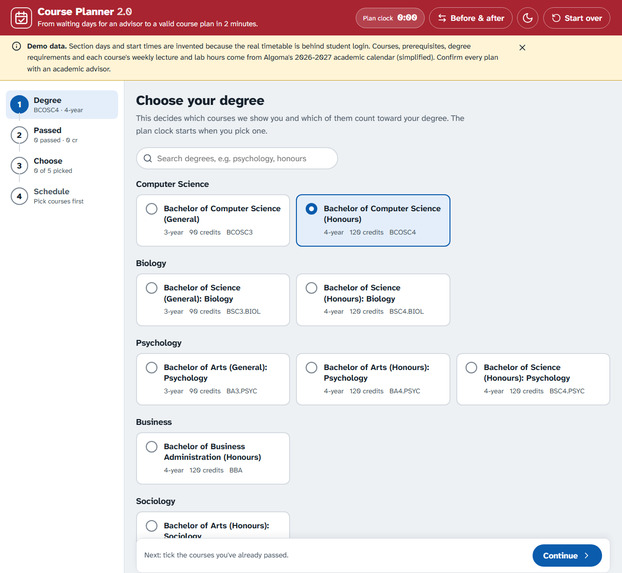
Task: Click the Biology section heading
Action: click(x=151, y=263)
